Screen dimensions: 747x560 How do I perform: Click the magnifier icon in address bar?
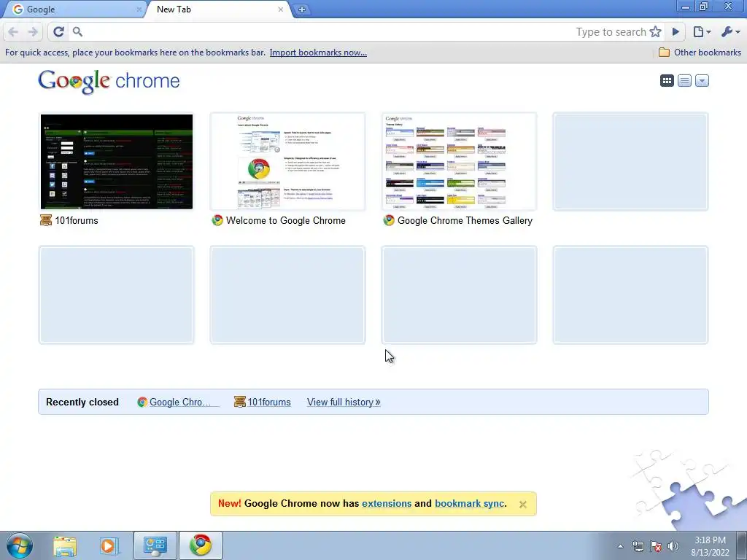[77, 32]
